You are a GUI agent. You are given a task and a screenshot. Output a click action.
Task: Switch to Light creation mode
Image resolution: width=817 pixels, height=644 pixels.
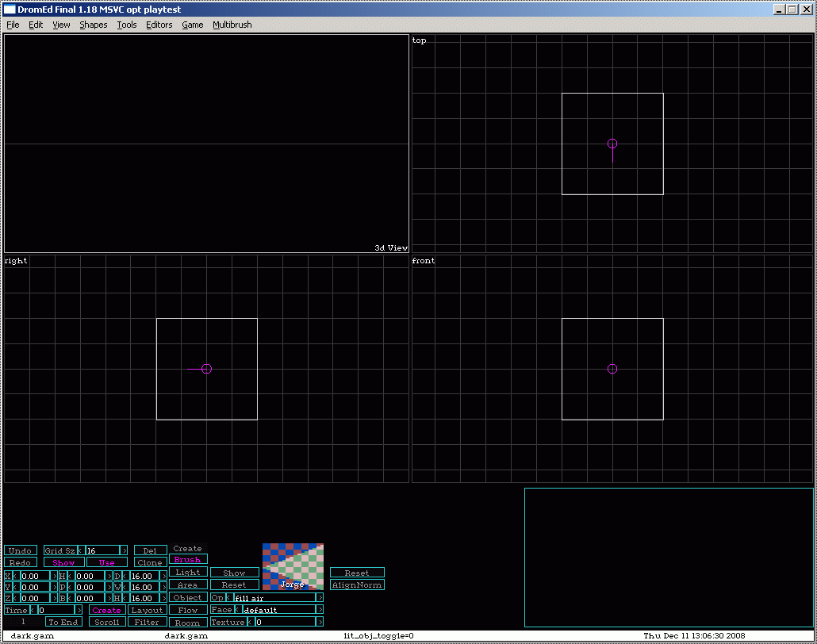(x=188, y=573)
